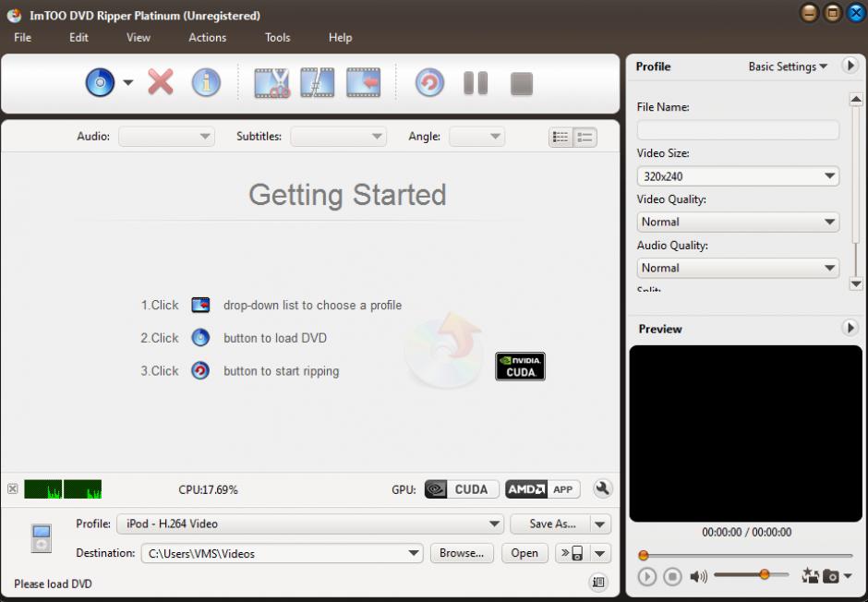Click the preview clip marker icon
Image resolution: width=868 pixels, height=602 pixels.
tap(810, 575)
